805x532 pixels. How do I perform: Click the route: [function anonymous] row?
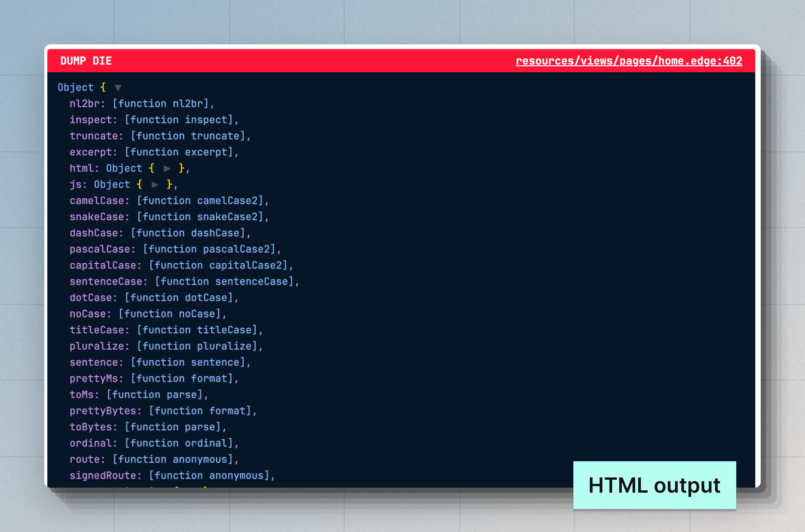154,459
